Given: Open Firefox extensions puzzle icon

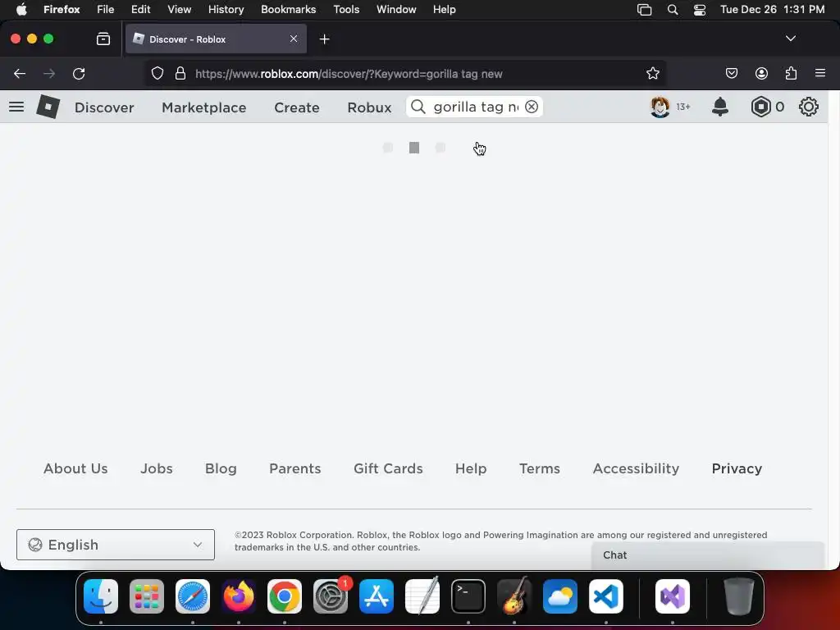Looking at the screenshot, I should 791,73.
